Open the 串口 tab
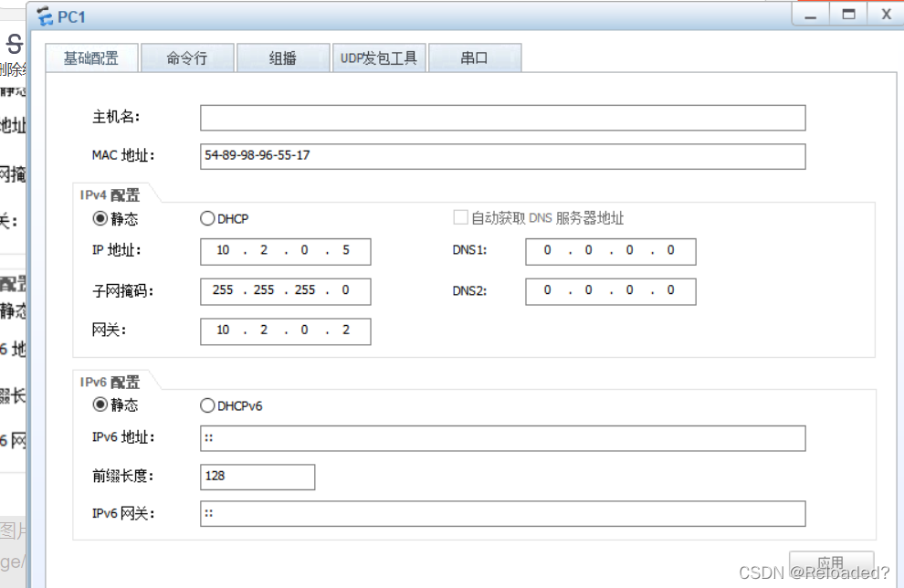This screenshot has height=588, width=904. click(475, 58)
